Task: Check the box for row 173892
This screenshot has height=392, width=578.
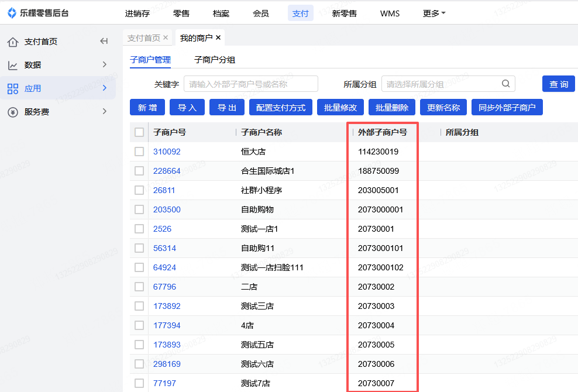Action: tap(139, 306)
